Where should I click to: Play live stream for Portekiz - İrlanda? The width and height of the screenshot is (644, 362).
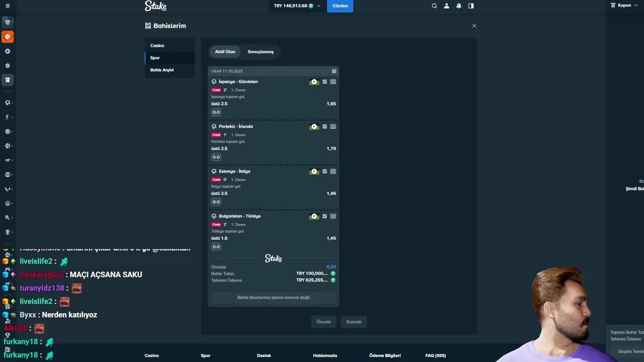314,127
